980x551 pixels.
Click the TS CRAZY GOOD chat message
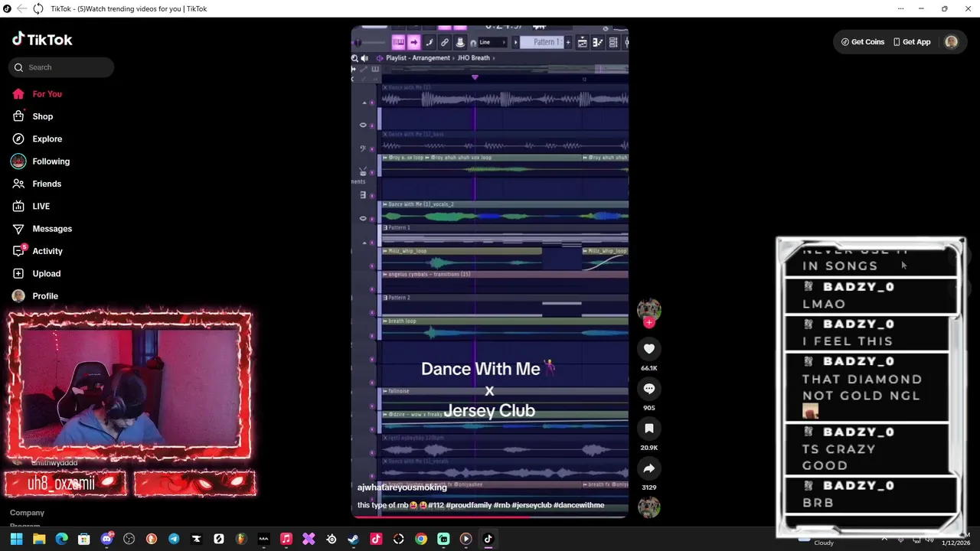click(x=867, y=449)
